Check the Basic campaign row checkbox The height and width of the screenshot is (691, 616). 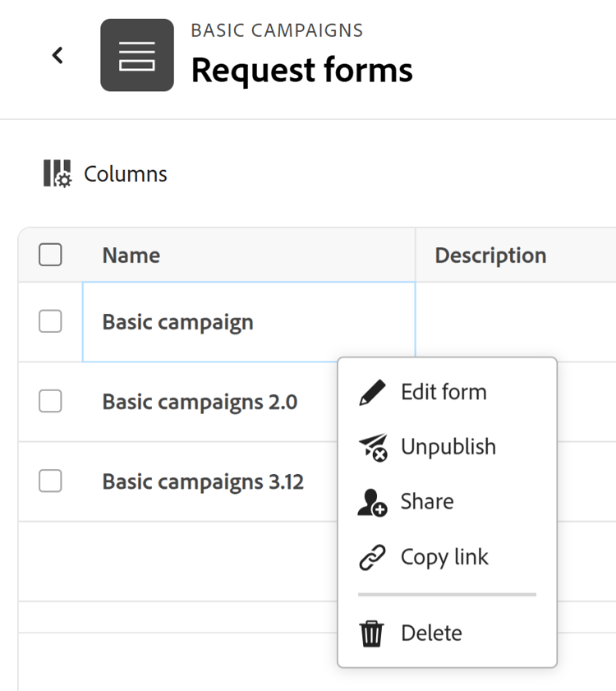coord(51,321)
